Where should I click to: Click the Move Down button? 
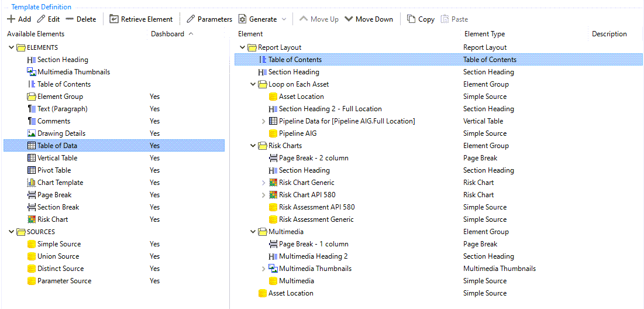point(369,19)
